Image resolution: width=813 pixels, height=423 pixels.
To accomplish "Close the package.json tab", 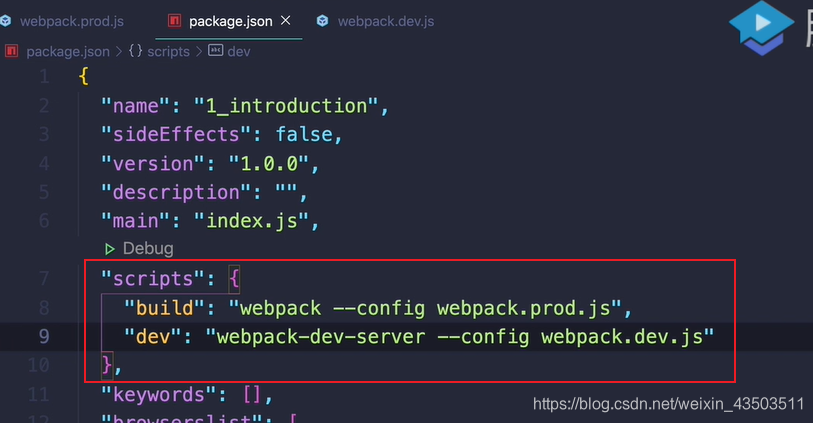I will (286, 21).
